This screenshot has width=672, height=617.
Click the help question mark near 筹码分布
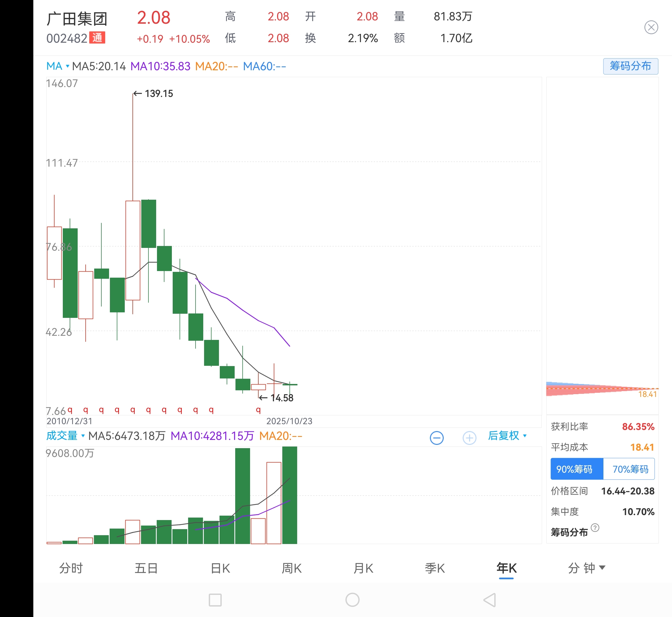coord(595,527)
